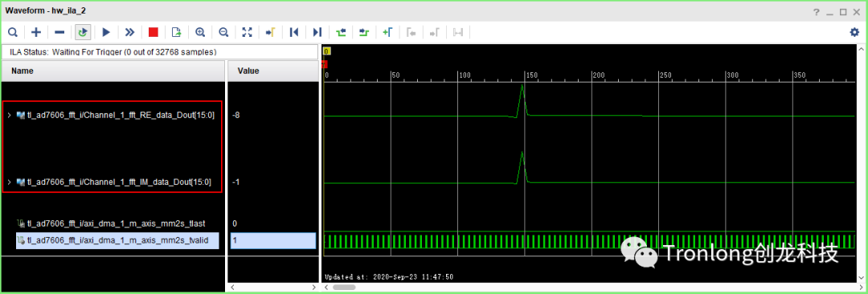Click the right arrow of value column scrollbar
Screen dimensions: 868x294
point(314,288)
